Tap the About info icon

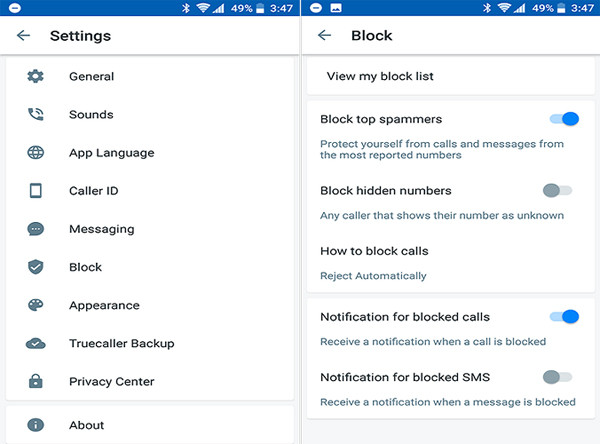click(x=36, y=425)
